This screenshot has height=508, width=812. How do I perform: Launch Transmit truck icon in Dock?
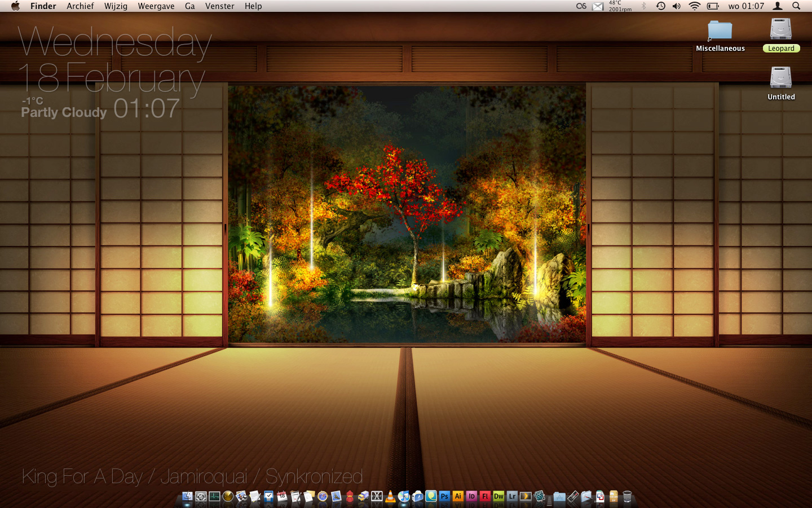point(363,497)
